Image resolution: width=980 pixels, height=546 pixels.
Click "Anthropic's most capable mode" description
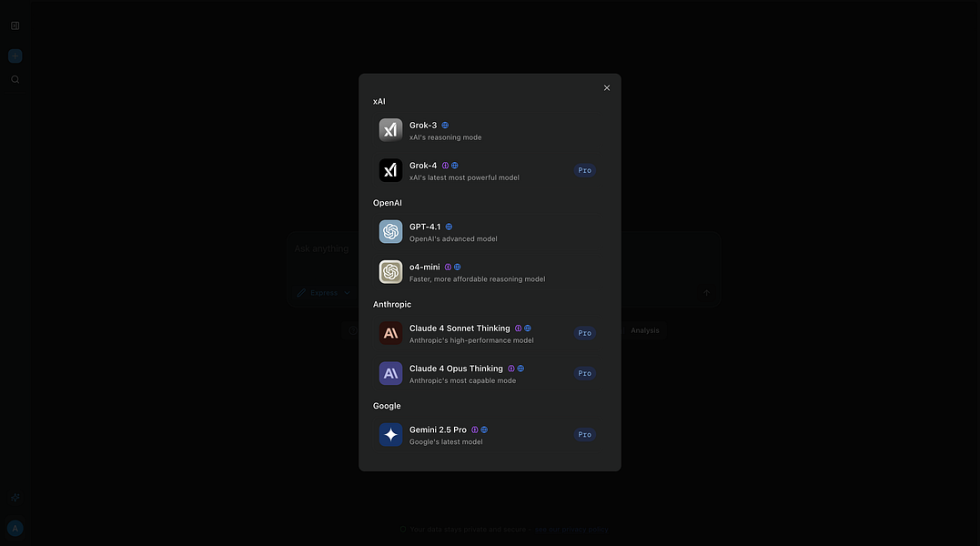[462, 380]
